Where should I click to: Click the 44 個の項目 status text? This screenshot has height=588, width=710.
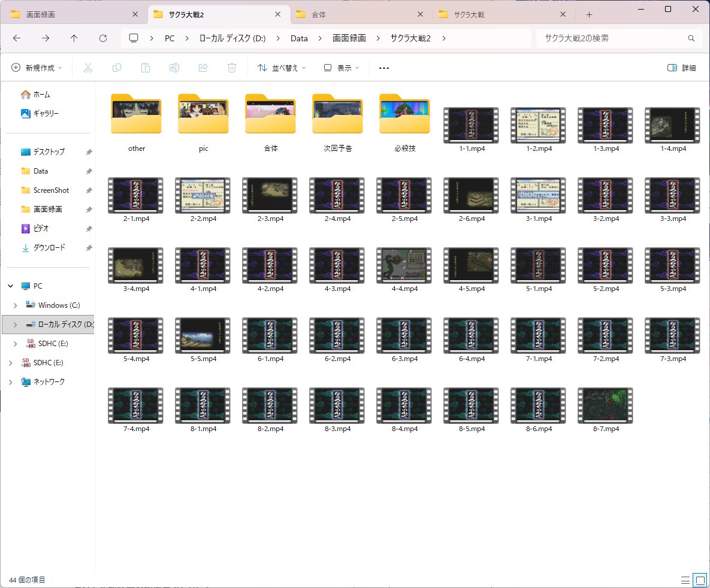click(27, 580)
